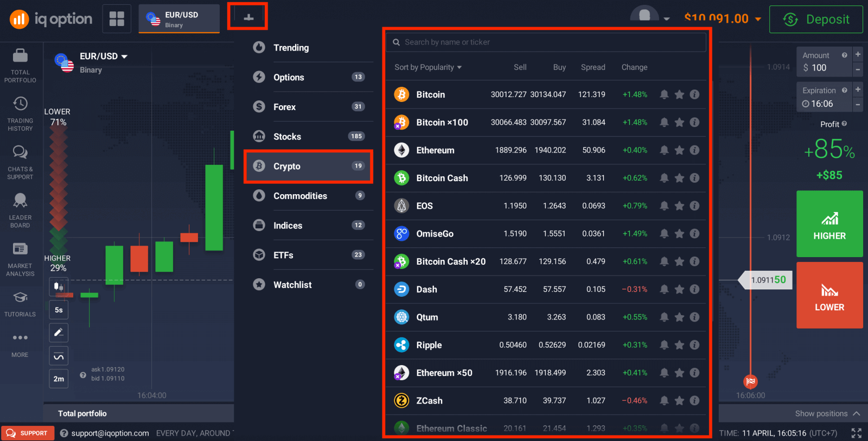
Task: Star Ripple for watchlist
Action: coord(679,345)
